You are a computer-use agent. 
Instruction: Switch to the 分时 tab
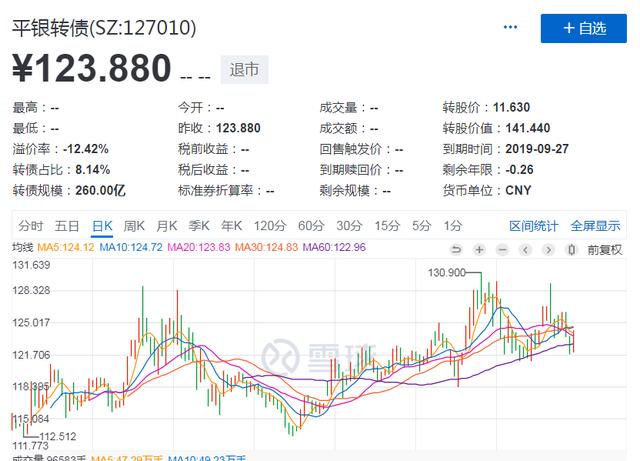pos(31,226)
